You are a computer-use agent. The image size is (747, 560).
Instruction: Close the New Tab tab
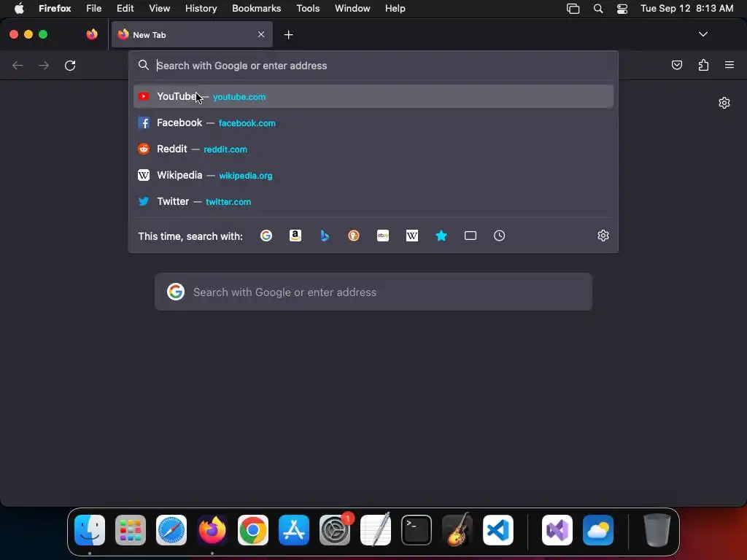pyautogui.click(x=261, y=34)
